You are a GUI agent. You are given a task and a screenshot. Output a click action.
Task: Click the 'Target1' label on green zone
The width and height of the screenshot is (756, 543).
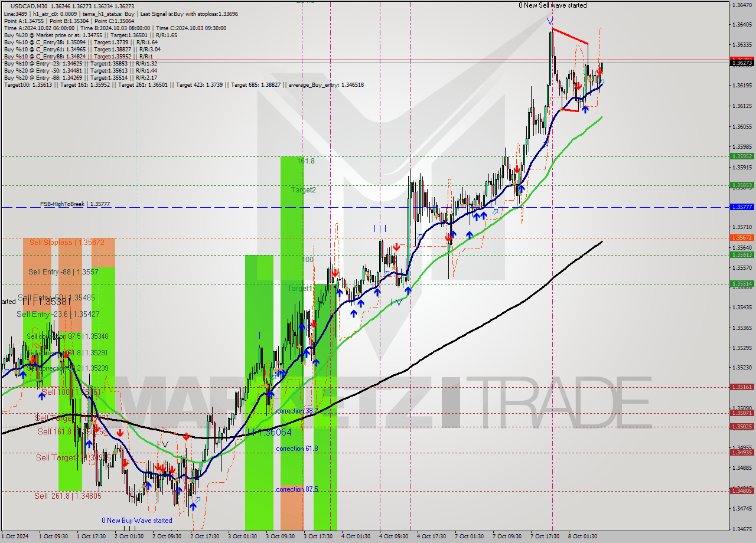click(299, 289)
